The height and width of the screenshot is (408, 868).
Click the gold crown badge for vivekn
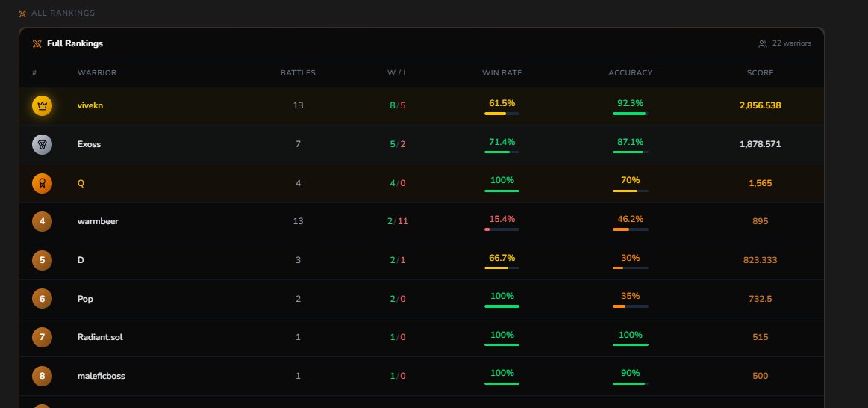tap(42, 106)
